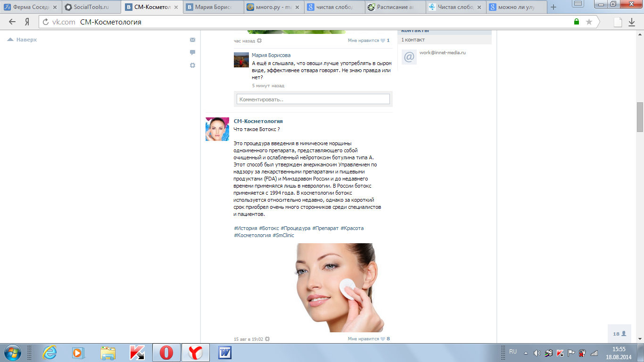Open Yandex home via Я icon

(27, 22)
